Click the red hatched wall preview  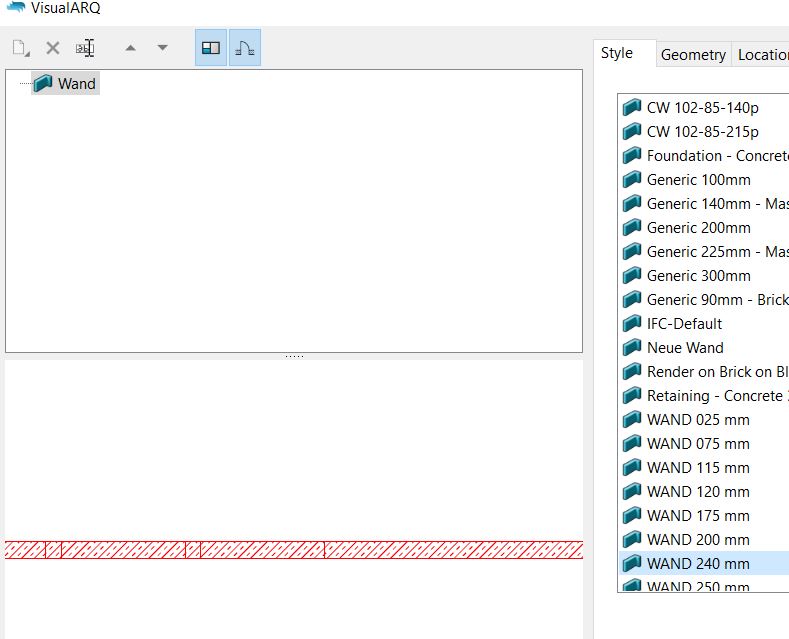click(294, 550)
